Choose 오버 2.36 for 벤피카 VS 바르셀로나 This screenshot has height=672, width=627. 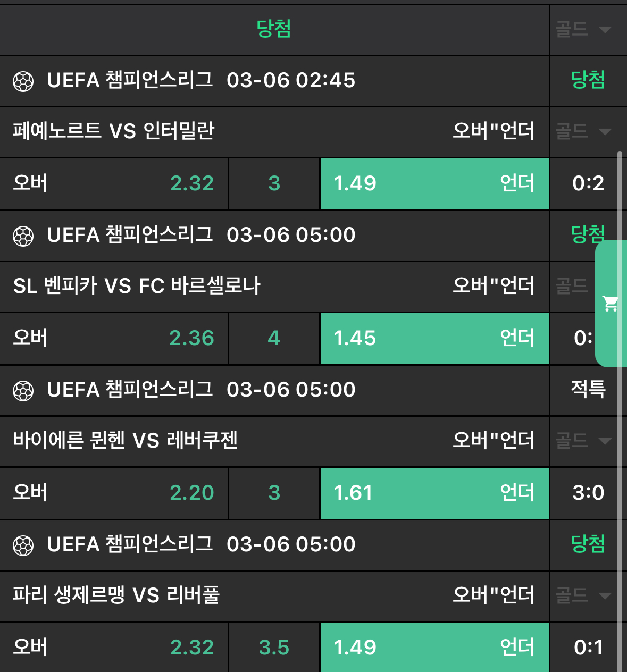coord(114,338)
